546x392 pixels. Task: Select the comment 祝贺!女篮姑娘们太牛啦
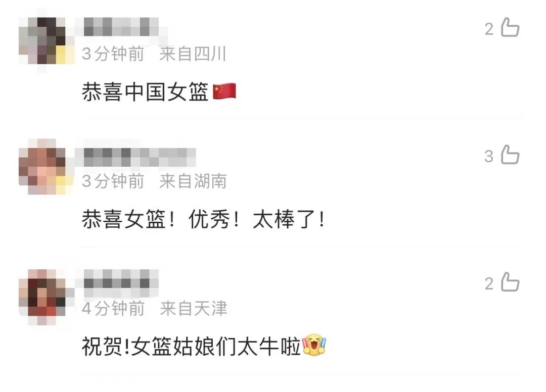point(191,347)
